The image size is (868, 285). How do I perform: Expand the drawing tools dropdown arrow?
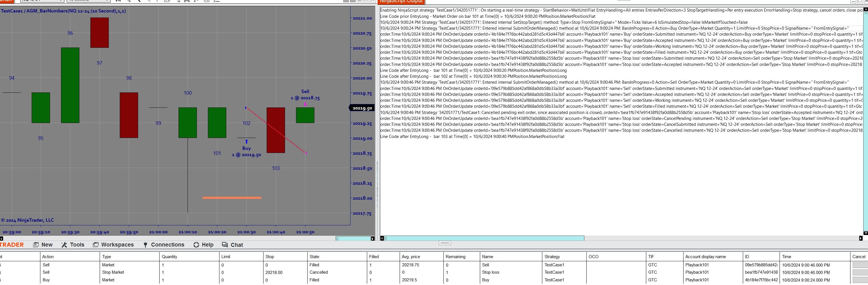click(198, 1)
